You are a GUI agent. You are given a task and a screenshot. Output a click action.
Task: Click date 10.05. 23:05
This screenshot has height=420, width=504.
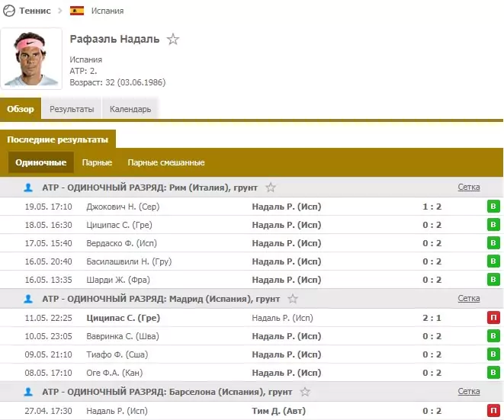click(49, 336)
